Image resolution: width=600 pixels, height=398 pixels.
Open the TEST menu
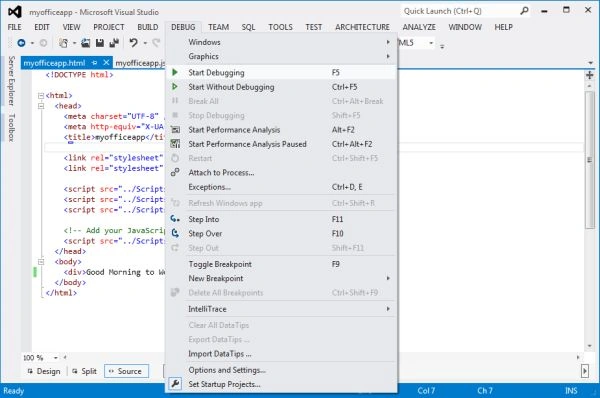[x=313, y=27]
